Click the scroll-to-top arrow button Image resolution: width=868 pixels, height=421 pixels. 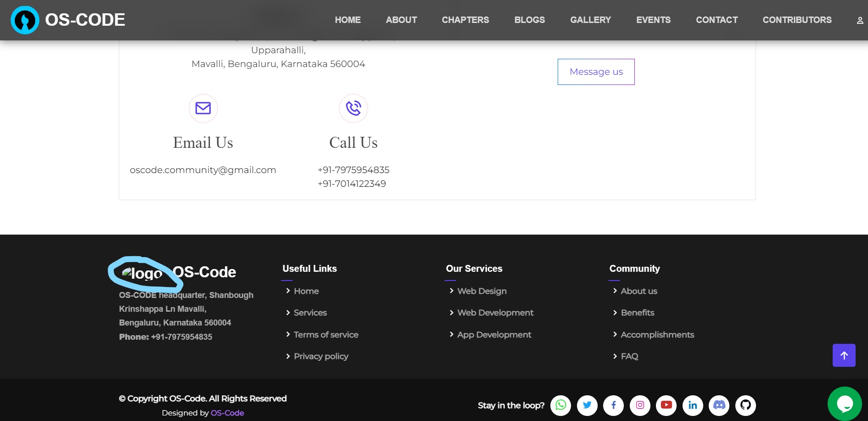tap(844, 355)
